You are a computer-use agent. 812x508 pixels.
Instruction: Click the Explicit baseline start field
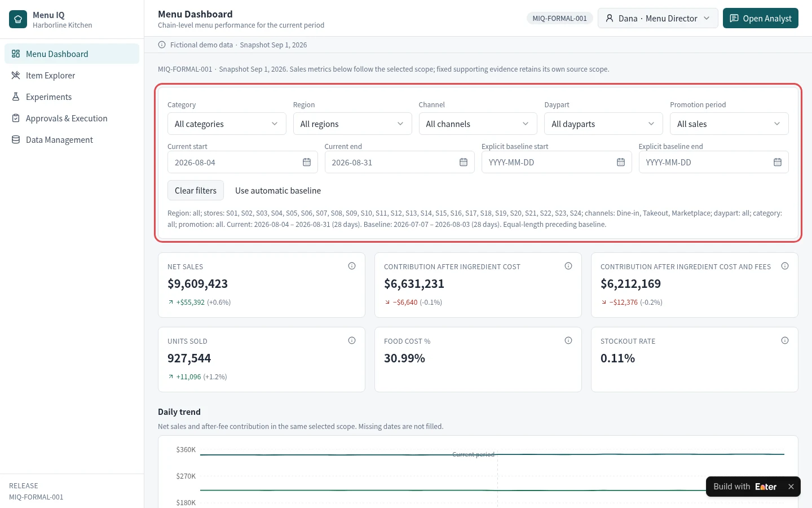(x=557, y=162)
